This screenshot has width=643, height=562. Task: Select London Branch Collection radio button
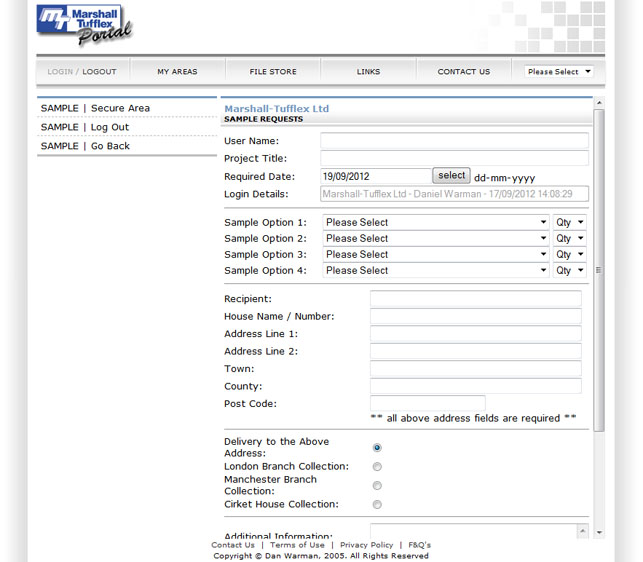pyautogui.click(x=377, y=466)
